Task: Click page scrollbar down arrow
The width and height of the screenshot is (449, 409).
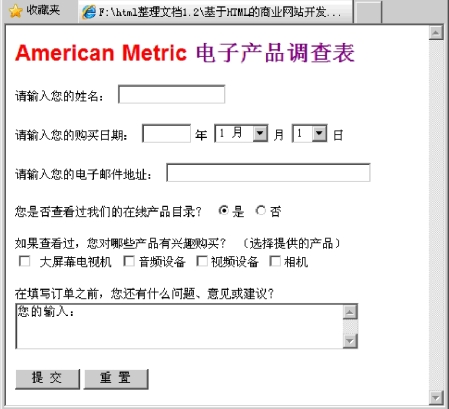Action: pyautogui.click(x=436, y=397)
